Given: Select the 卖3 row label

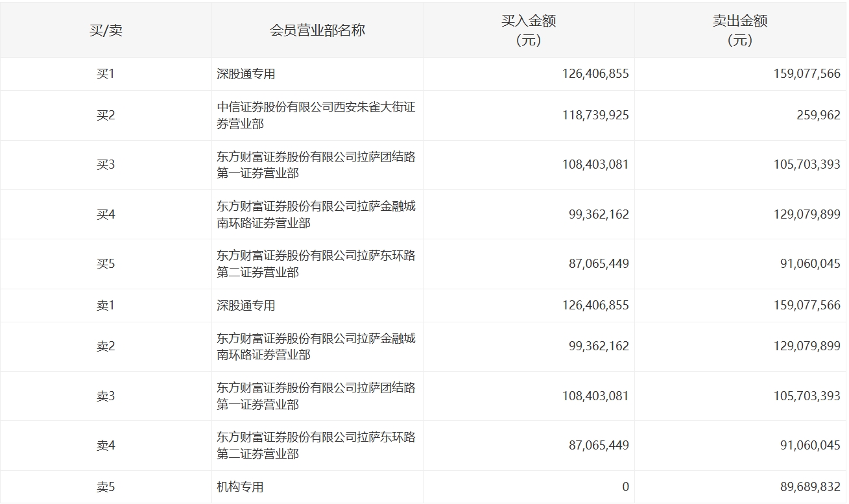Looking at the screenshot, I should pyautogui.click(x=106, y=396).
